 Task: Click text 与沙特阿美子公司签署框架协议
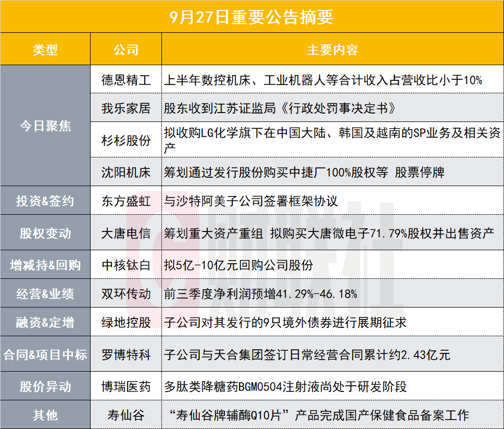pos(251,201)
